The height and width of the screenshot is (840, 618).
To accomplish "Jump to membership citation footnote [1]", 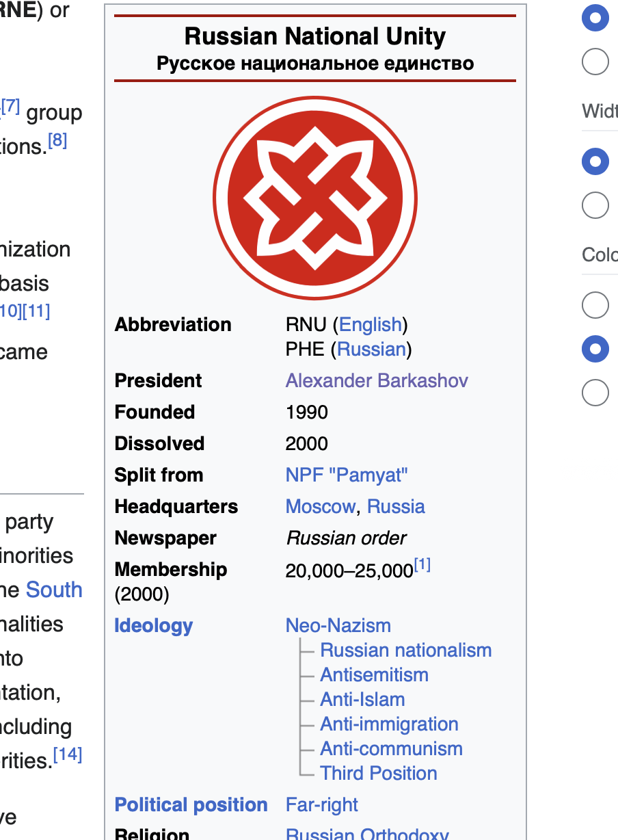I will pos(422,566).
